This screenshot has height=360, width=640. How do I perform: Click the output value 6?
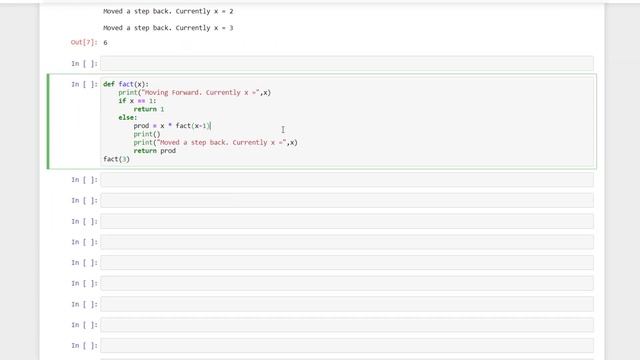pyautogui.click(x=105, y=42)
